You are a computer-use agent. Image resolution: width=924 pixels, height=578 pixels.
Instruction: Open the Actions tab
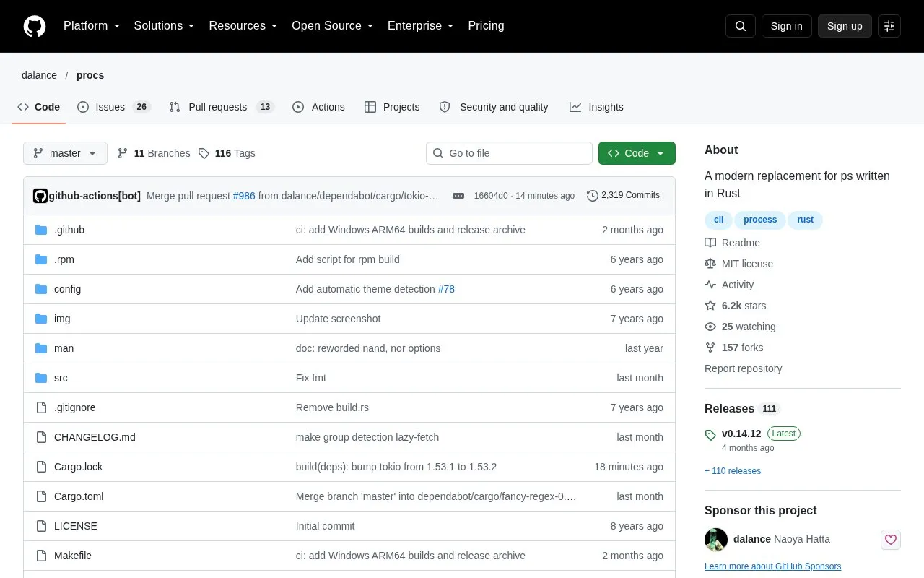(x=318, y=107)
